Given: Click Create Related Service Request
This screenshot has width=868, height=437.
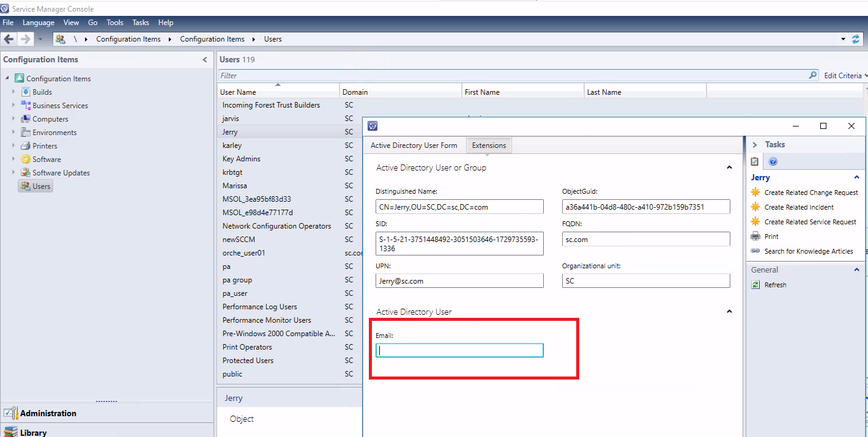Looking at the screenshot, I should pos(811,222).
